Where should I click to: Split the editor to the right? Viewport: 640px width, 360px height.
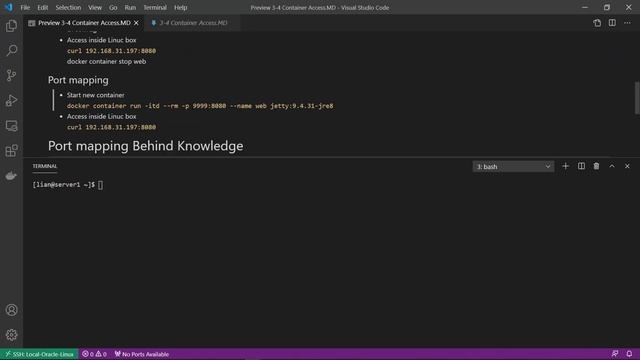(612, 23)
